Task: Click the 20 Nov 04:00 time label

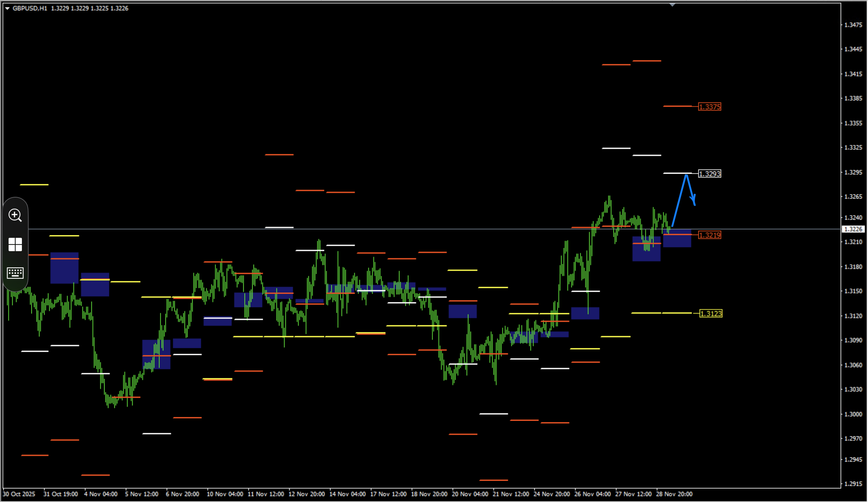Action: [470, 494]
